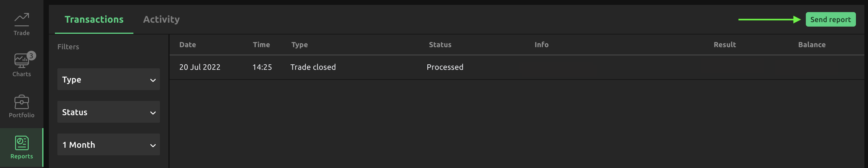
Task: Switch to the Activity tab
Action: pos(161,20)
